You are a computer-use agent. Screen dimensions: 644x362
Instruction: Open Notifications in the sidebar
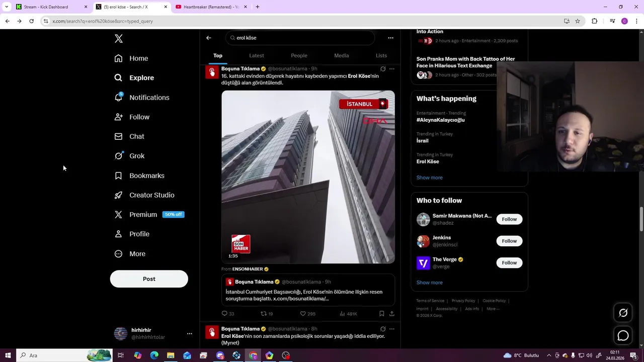(142, 98)
